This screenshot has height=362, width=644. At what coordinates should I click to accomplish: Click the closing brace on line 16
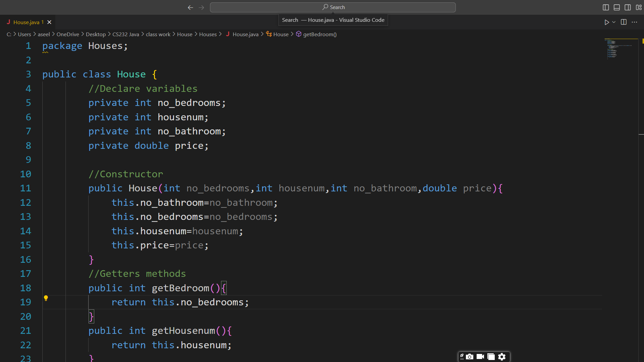(91, 259)
